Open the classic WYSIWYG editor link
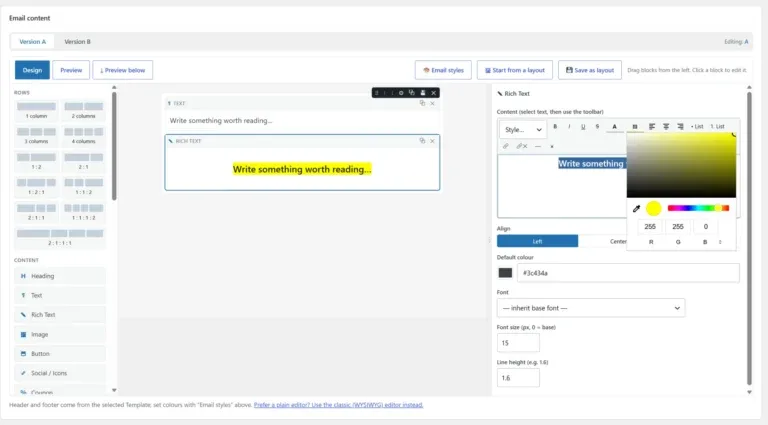This screenshot has width=768, height=425. point(338,405)
